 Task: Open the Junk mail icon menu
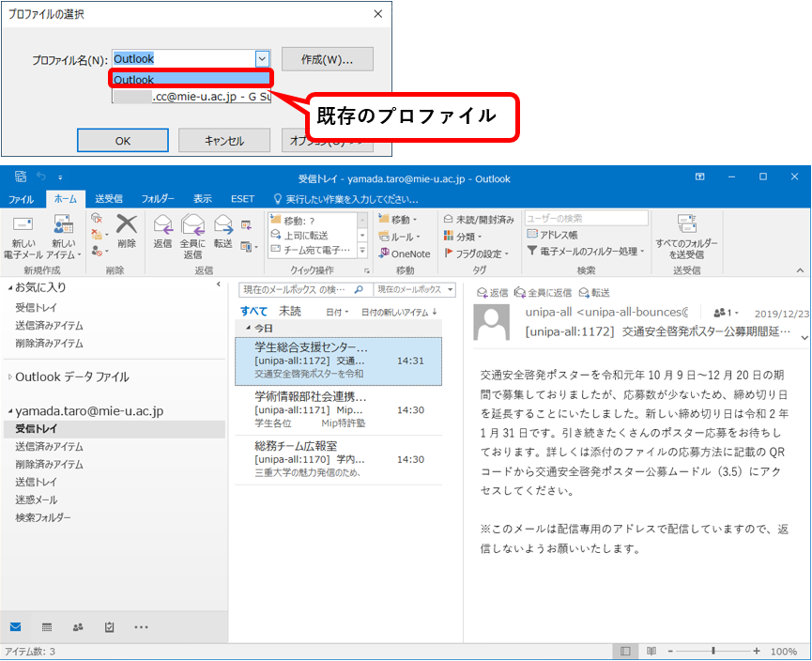pos(100,252)
